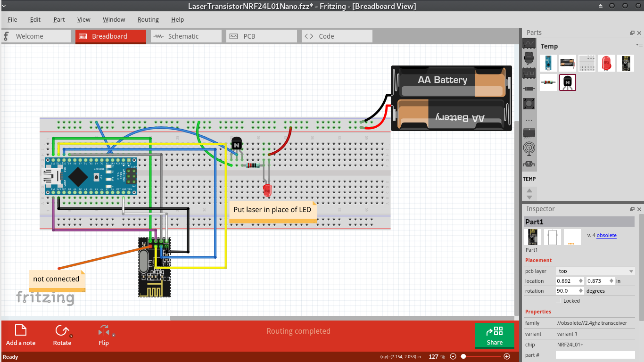Screen dimensions: 644x362
Task: Open the diode-symbol parts bin
Action: 529,88
